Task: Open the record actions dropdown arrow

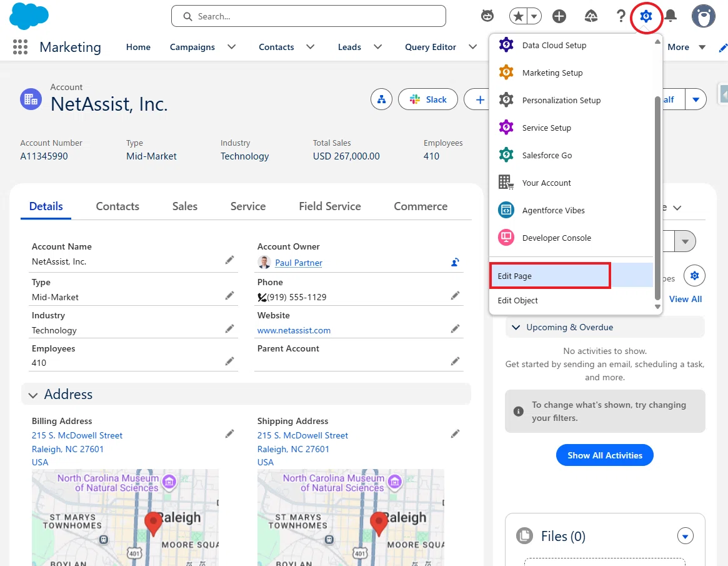Action: (x=696, y=99)
